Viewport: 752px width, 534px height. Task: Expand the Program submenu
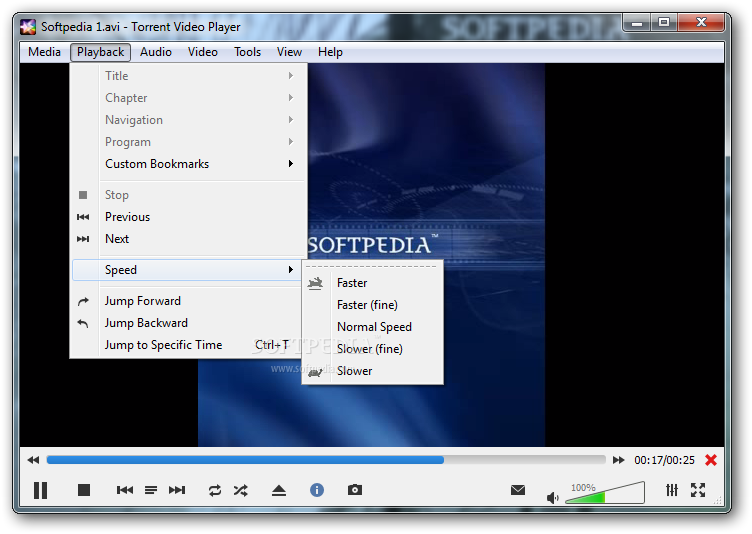coord(189,142)
